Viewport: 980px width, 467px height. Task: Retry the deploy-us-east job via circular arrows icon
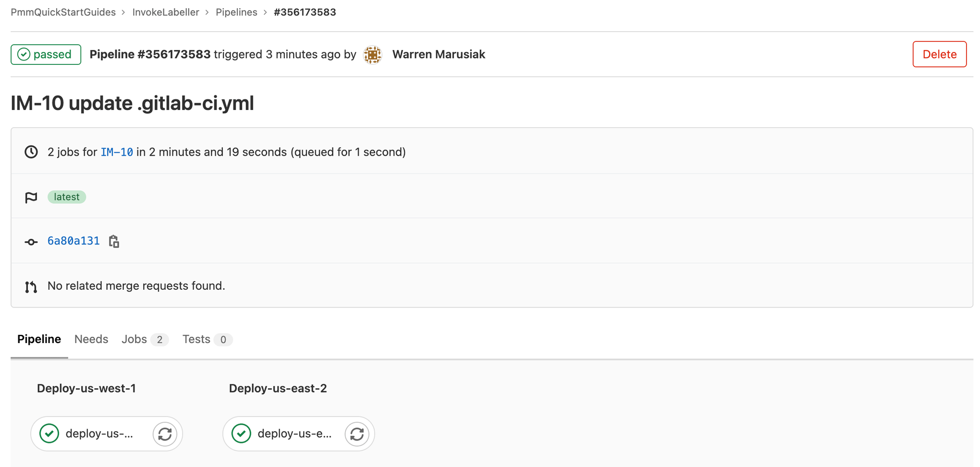[357, 433]
